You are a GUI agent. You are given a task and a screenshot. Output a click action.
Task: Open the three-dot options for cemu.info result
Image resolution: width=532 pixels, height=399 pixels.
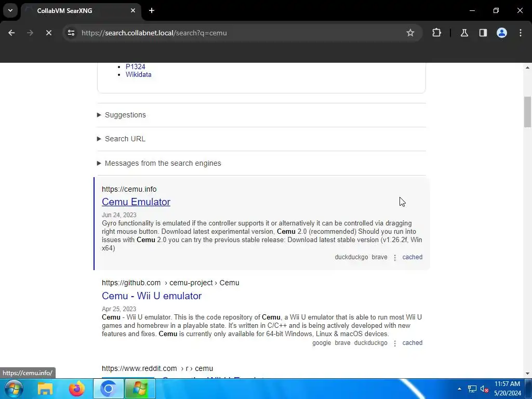395,258
